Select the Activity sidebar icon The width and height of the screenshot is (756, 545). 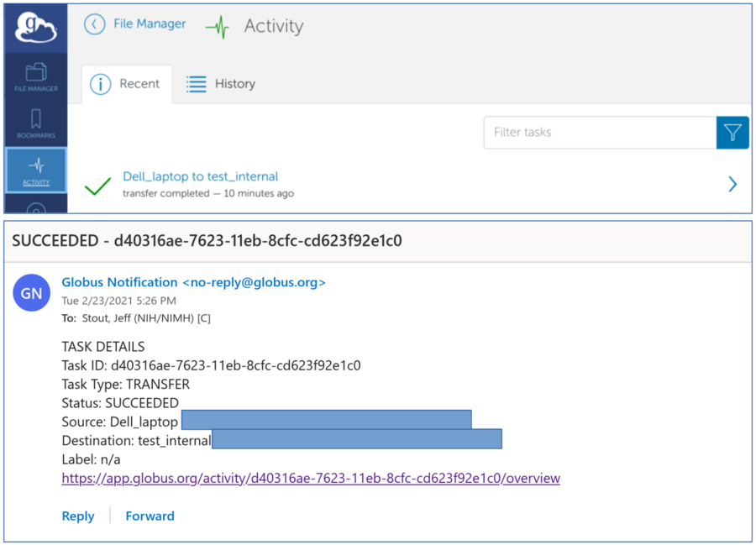point(35,170)
